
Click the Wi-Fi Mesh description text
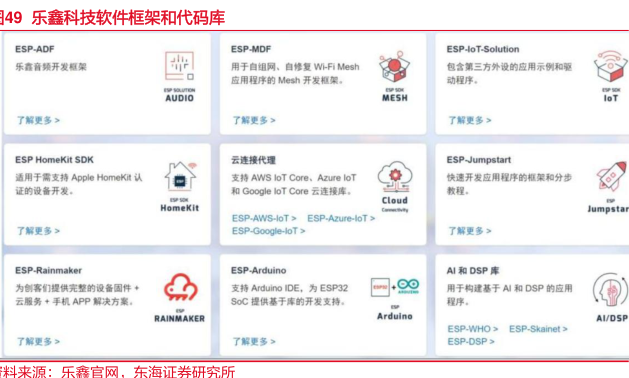coord(295,73)
